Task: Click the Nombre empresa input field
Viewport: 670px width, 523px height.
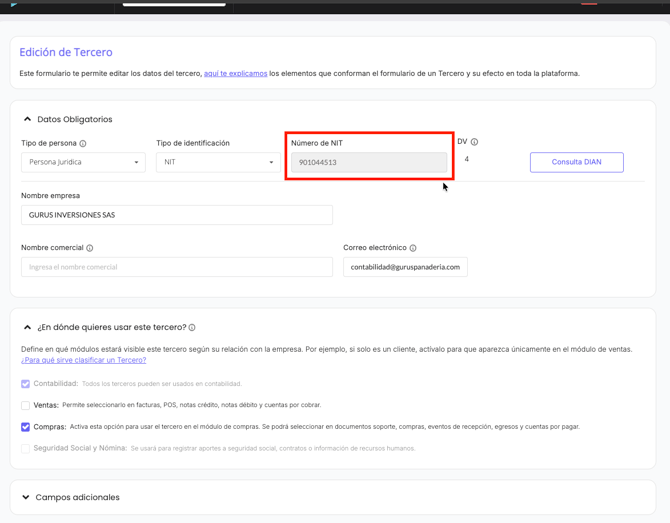Action: 176,215
